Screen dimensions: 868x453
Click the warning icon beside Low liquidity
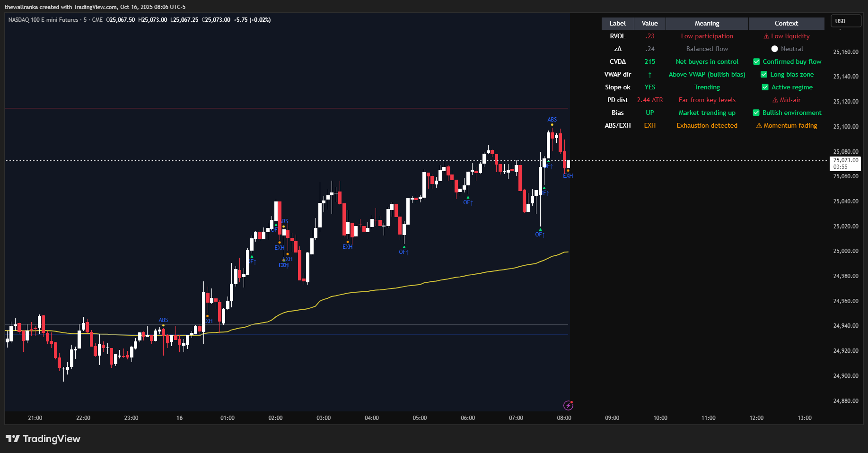(766, 36)
